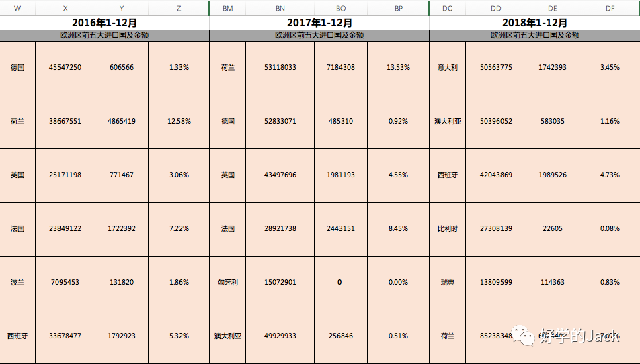Screen dimensions: 640x364
Task: Click the cell with value 43497696
Action: click(280, 175)
